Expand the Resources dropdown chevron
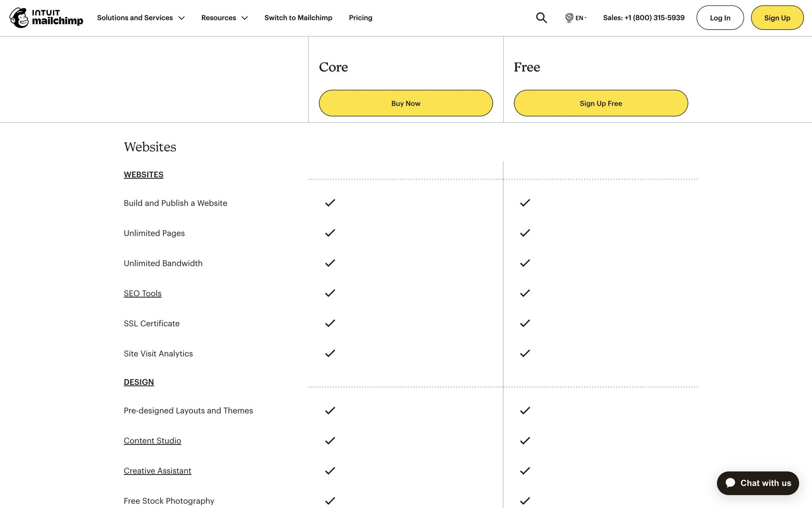Screen dimensions: 812x508 point(244,18)
